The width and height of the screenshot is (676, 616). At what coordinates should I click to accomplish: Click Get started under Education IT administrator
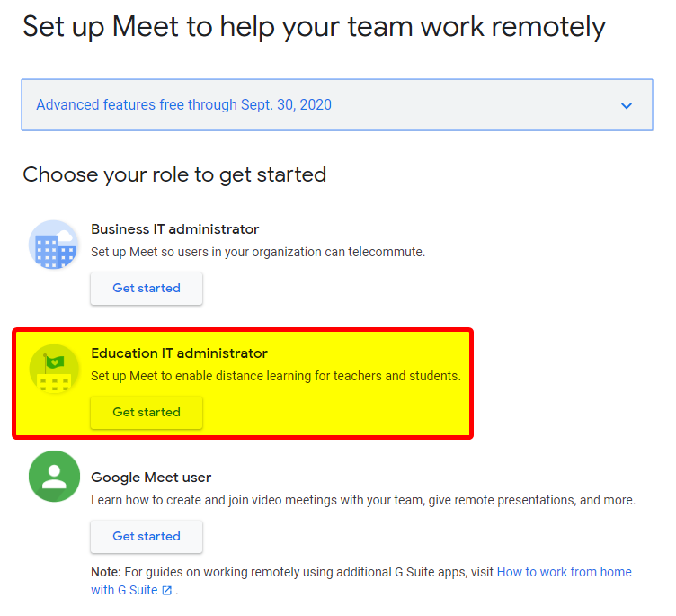point(147,413)
